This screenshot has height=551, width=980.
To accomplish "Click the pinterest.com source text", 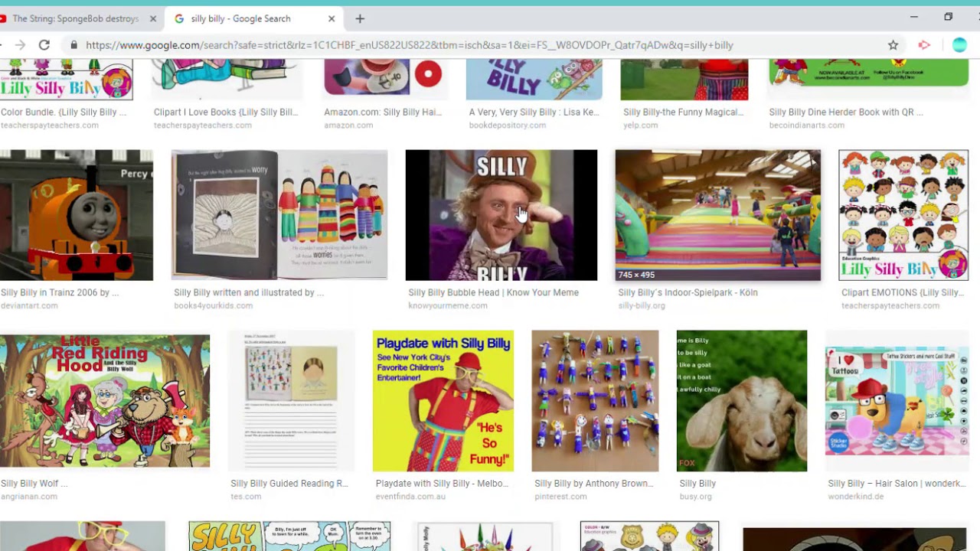I will (x=560, y=497).
